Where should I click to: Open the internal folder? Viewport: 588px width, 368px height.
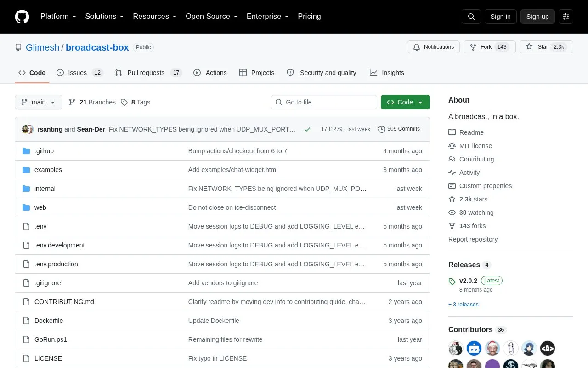point(45,189)
